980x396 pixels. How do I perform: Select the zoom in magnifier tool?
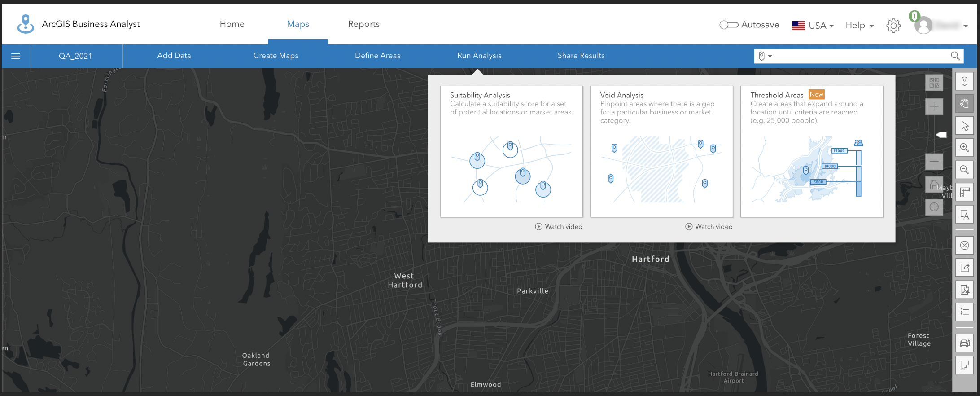click(964, 148)
